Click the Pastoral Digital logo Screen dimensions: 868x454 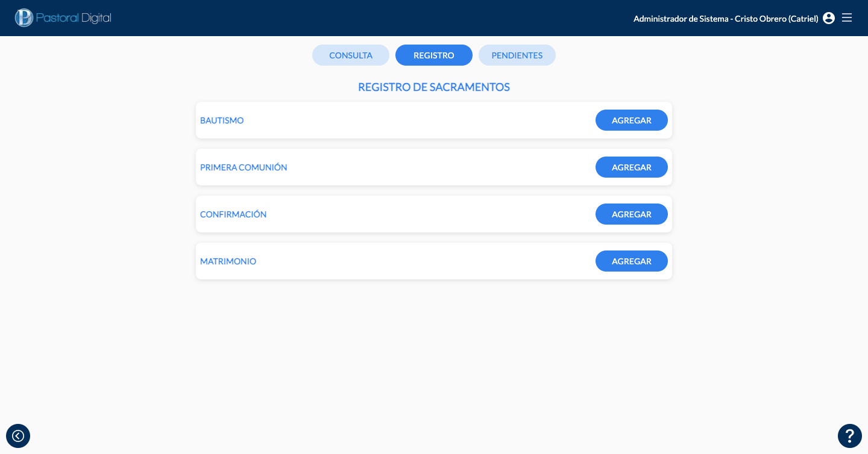click(63, 17)
